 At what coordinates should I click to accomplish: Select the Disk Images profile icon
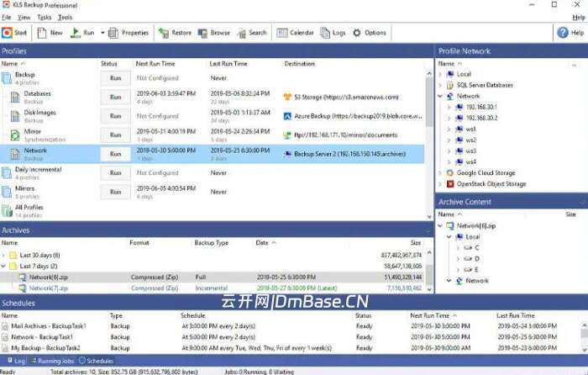click(15, 116)
